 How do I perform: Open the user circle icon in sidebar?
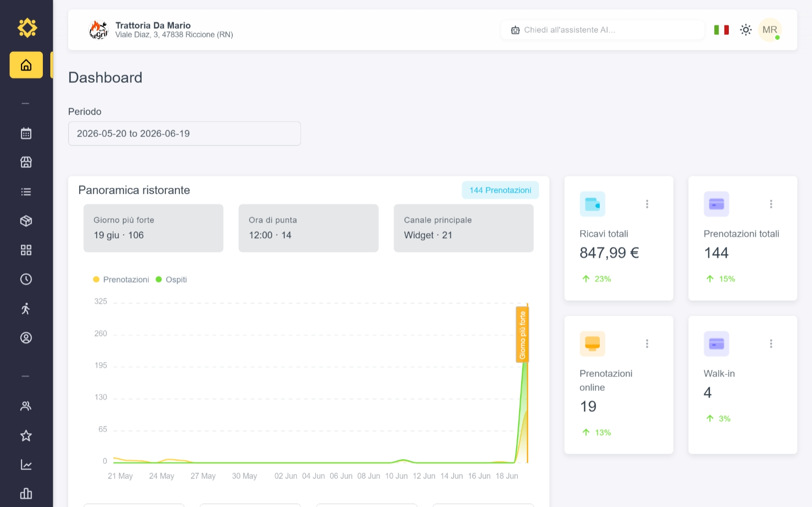(x=26, y=338)
